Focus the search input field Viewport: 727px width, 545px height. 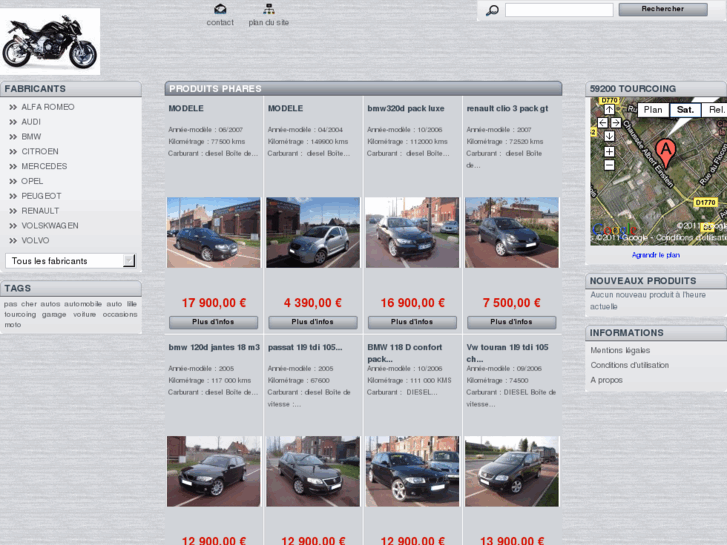point(559,10)
